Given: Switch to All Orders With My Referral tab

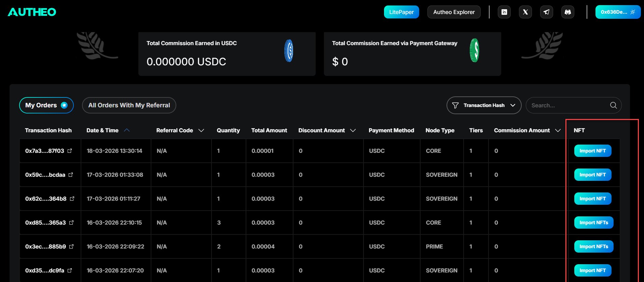Looking at the screenshot, I should pos(129,105).
